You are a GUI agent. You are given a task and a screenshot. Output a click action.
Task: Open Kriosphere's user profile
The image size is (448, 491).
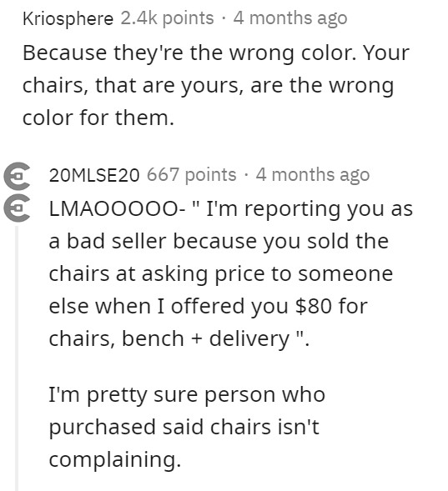pos(68,18)
